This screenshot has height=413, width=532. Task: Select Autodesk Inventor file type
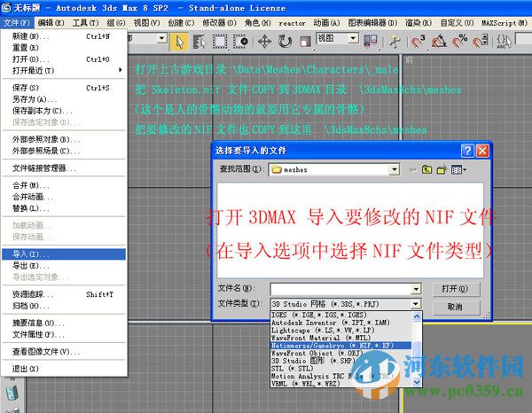[341, 323]
